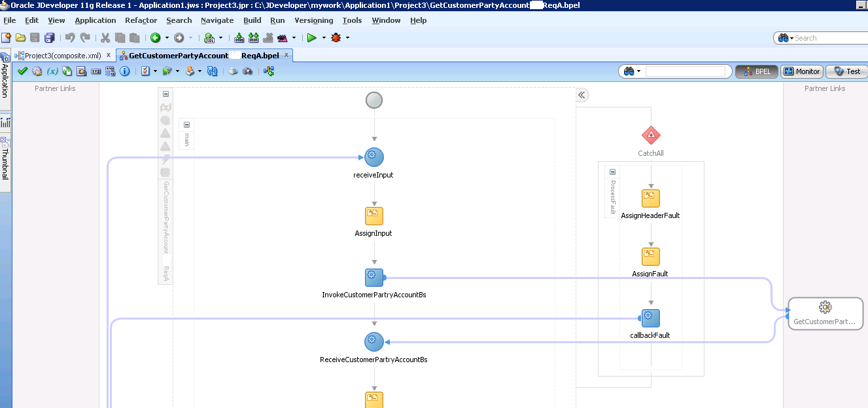Select the AssignInput activity icon

click(x=373, y=215)
